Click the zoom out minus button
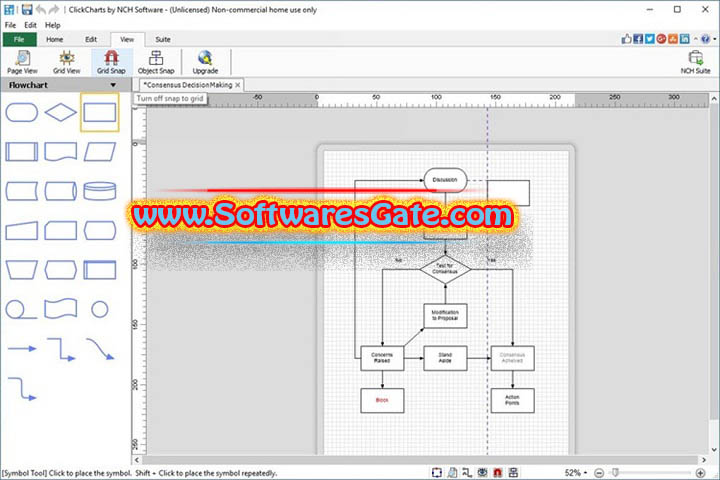This screenshot has width=720, height=480. [x=599, y=473]
